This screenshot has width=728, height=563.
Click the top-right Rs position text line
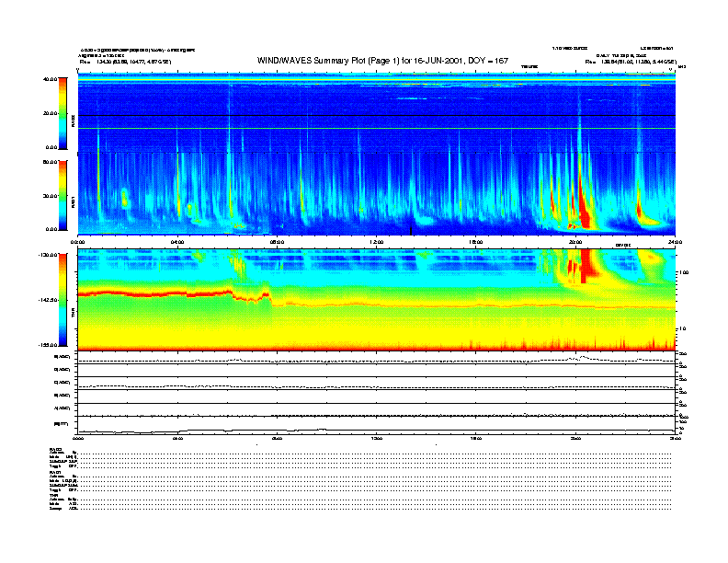pyautogui.click(x=631, y=62)
